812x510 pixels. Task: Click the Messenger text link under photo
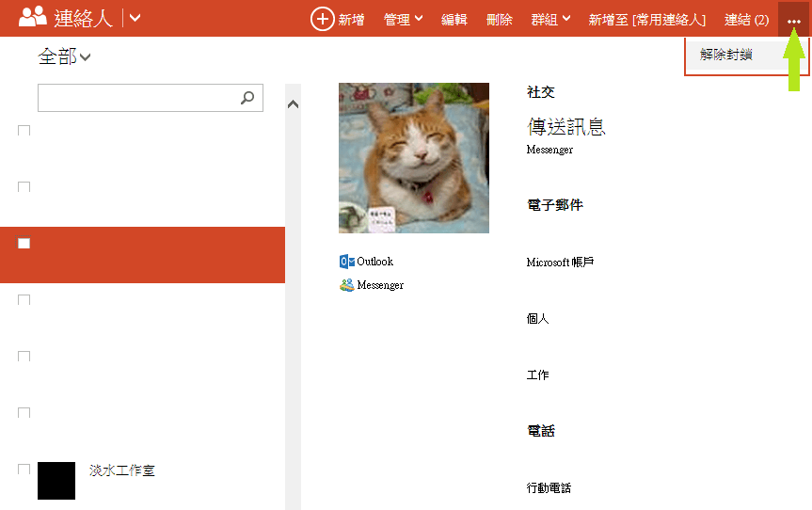(380, 285)
